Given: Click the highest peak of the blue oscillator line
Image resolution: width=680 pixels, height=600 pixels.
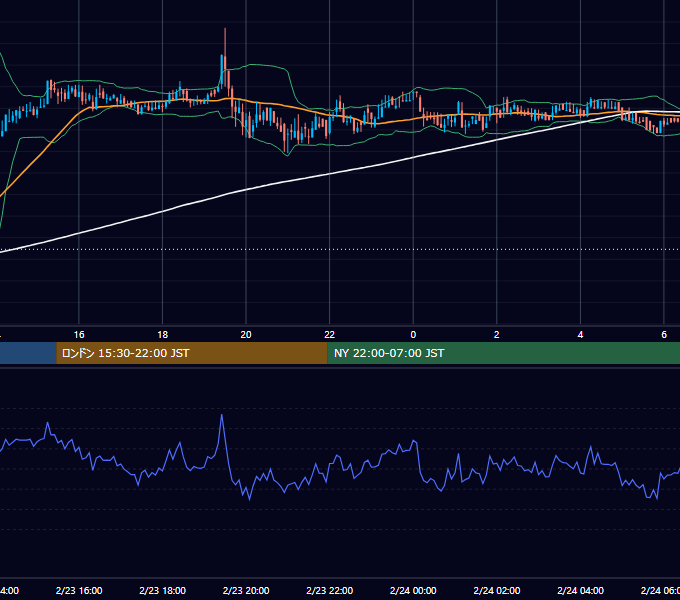Looking at the screenshot, I should click(222, 415).
